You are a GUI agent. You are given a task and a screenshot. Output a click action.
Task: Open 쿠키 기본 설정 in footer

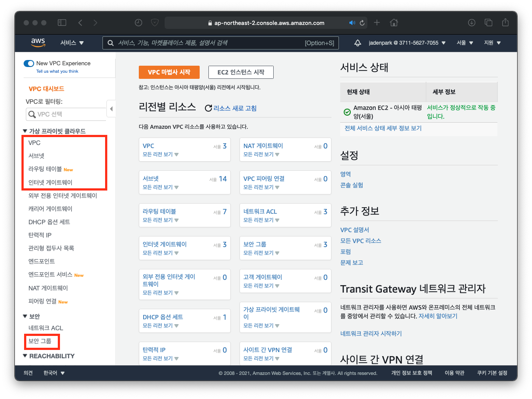(492, 373)
